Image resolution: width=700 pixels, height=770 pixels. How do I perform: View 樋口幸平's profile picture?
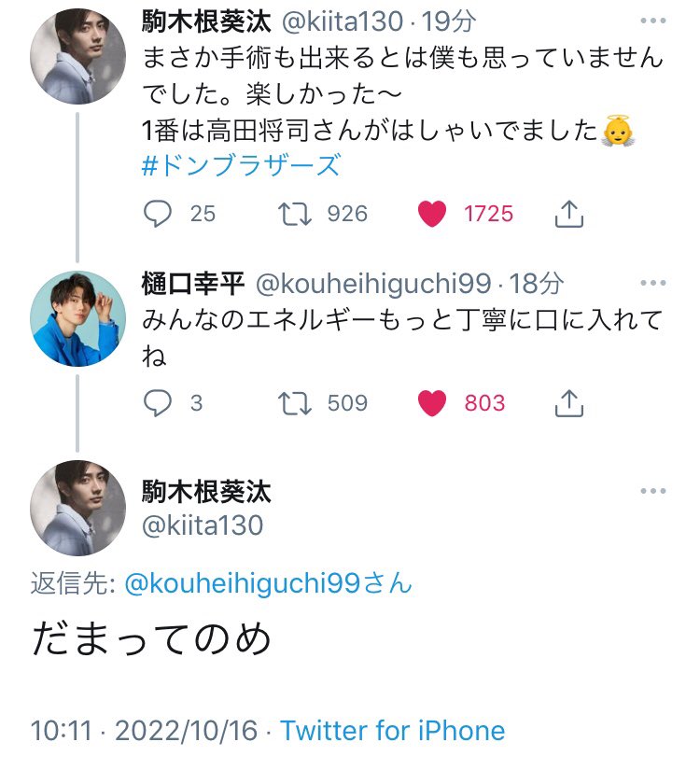click(78, 317)
